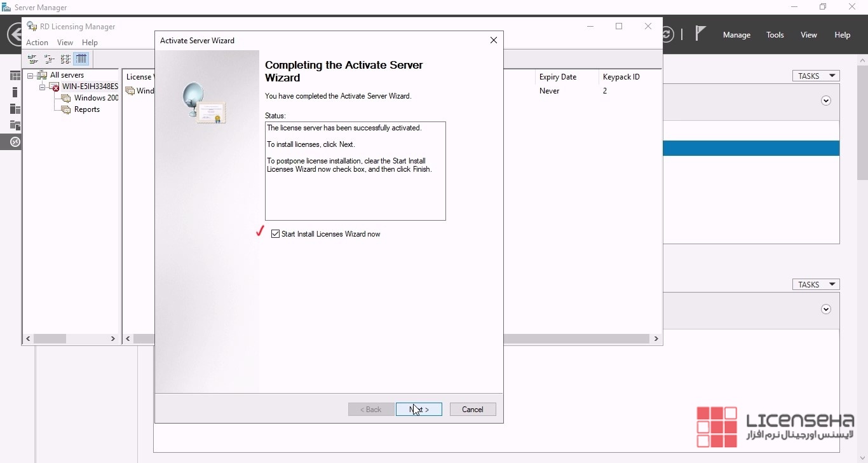Collapse the All servers tree node
Viewport: 868px width, 463px height.
pyautogui.click(x=31, y=76)
